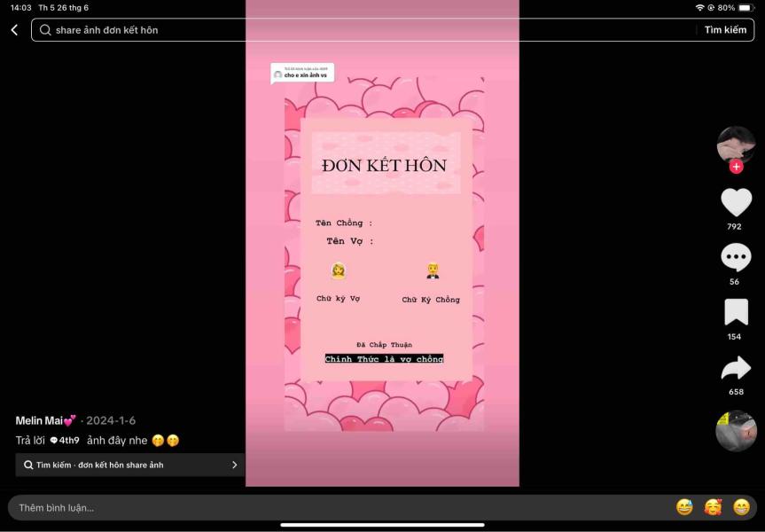Tap the heart icon to like the video
The height and width of the screenshot is (532, 765).
[x=736, y=202]
